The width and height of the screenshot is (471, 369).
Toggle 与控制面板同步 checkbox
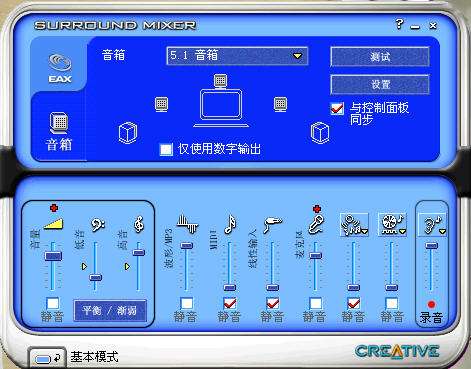pyautogui.click(x=337, y=109)
